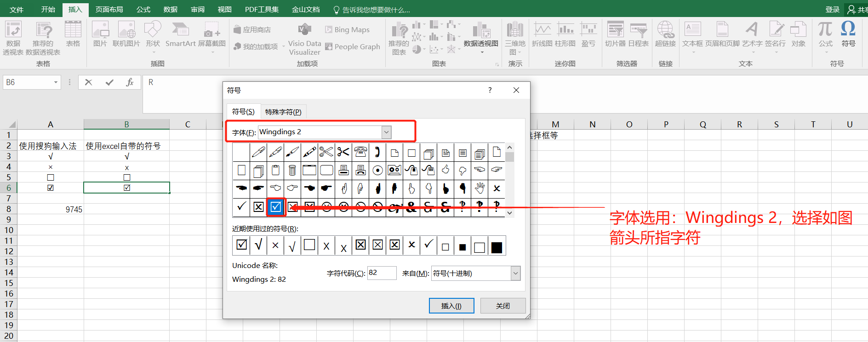Open the Insert Function fx button

(130, 82)
